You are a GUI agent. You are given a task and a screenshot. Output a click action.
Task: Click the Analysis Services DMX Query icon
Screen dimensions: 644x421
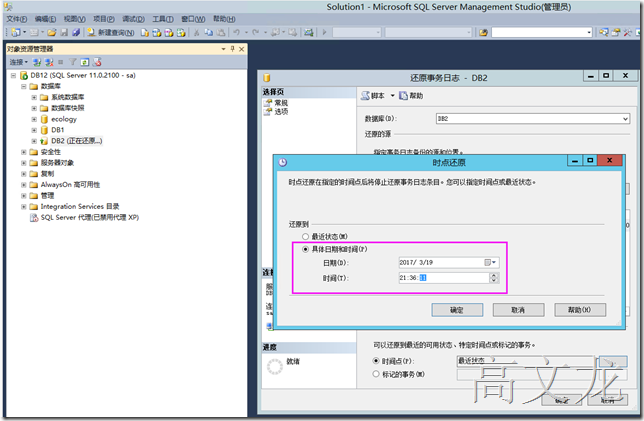tap(169, 32)
